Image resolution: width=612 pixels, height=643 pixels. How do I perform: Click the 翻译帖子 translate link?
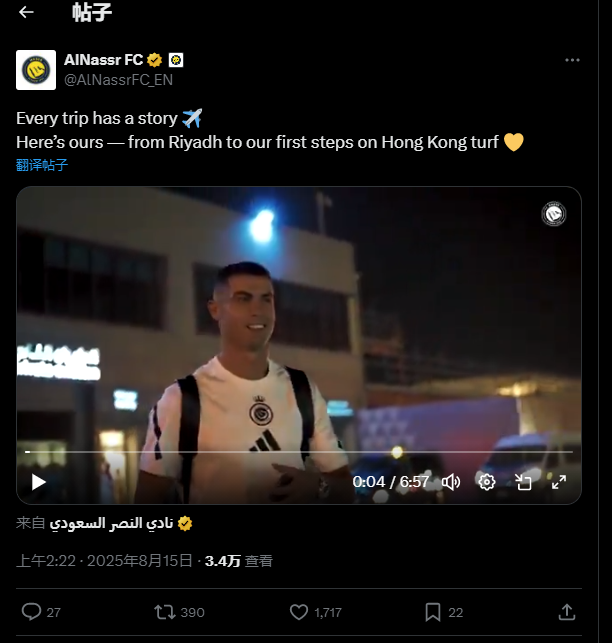click(42, 165)
